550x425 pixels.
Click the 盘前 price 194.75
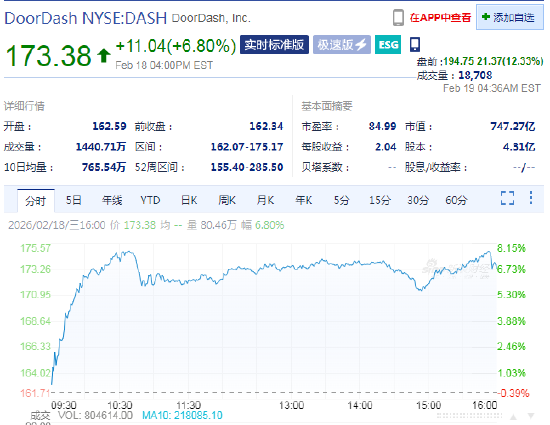[459, 61]
